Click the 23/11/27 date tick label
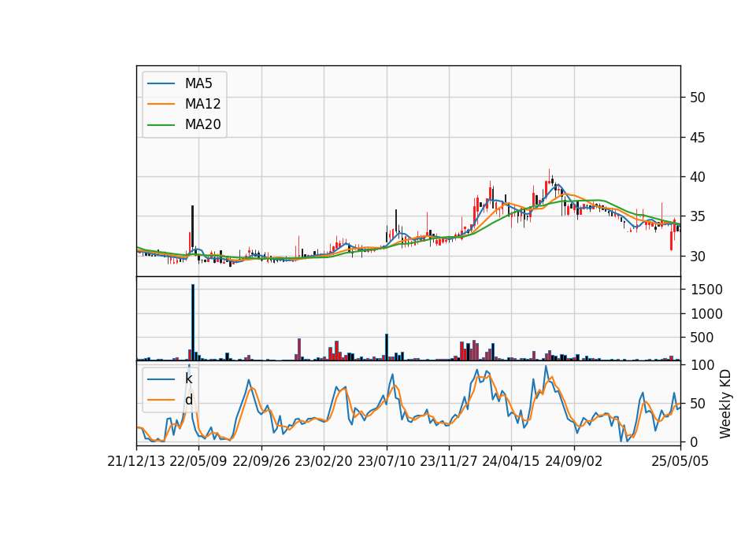Screen dimensions: 756x543 (449, 462)
